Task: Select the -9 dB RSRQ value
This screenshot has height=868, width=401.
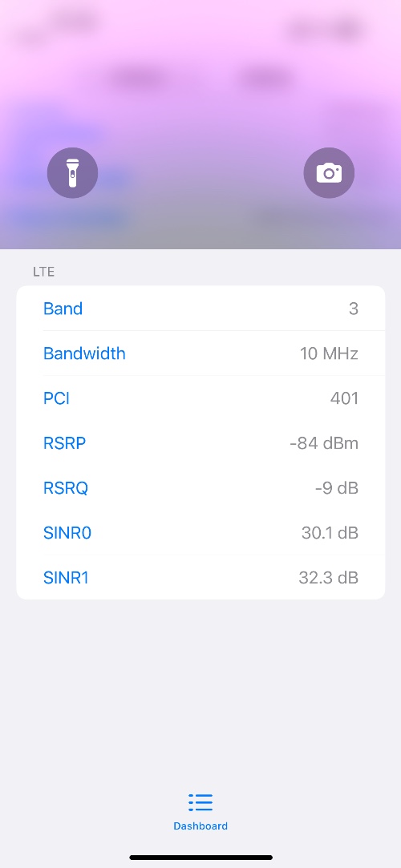Action: (x=337, y=488)
